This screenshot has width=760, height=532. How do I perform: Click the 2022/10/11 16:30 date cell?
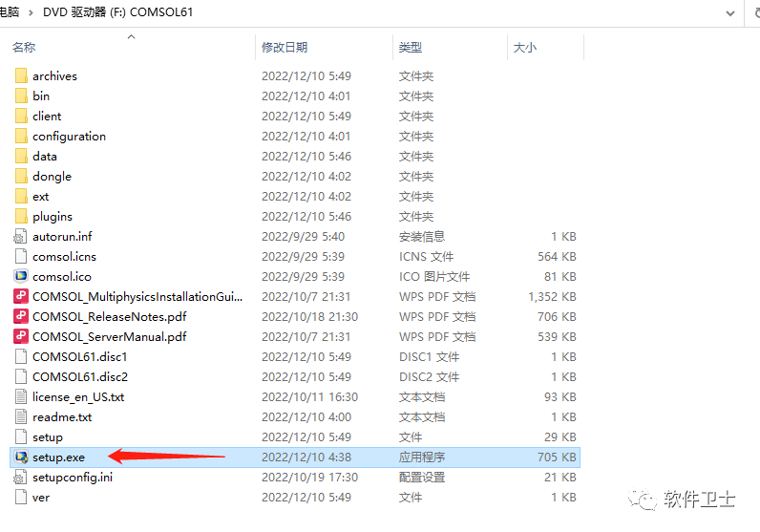click(x=309, y=397)
